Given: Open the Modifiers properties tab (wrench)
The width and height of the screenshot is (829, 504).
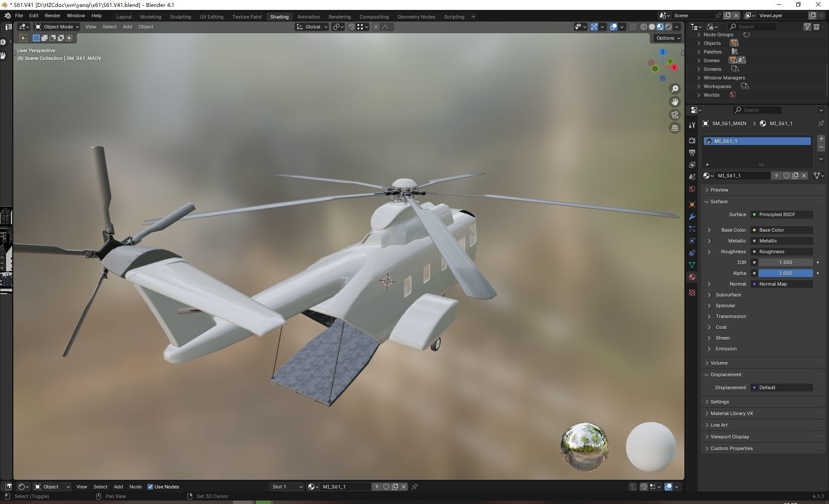Looking at the screenshot, I should [692, 217].
